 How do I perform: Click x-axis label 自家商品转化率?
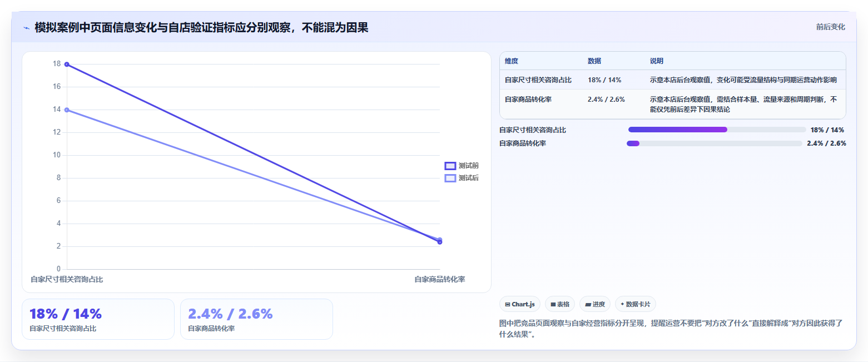point(440,280)
